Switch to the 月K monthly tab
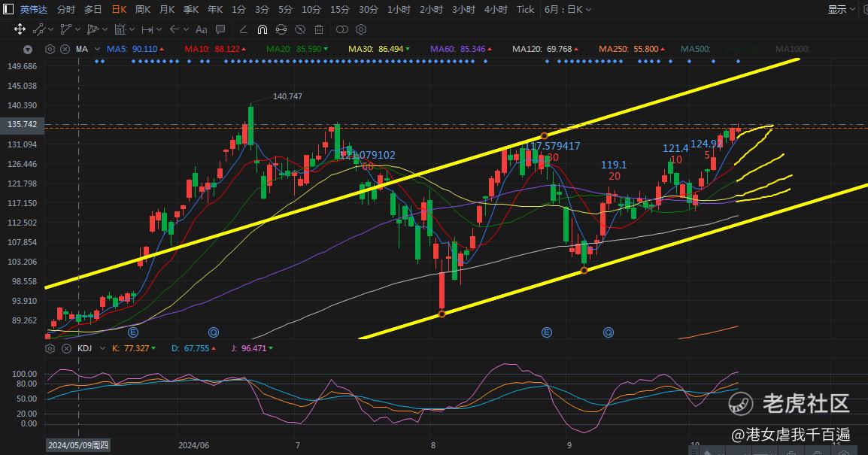 click(167, 10)
